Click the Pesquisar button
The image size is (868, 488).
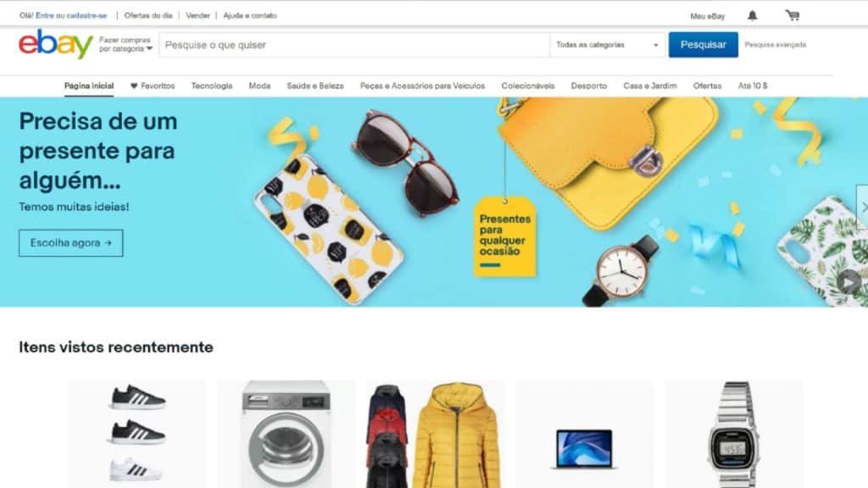pyautogui.click(x=703, y=45)
